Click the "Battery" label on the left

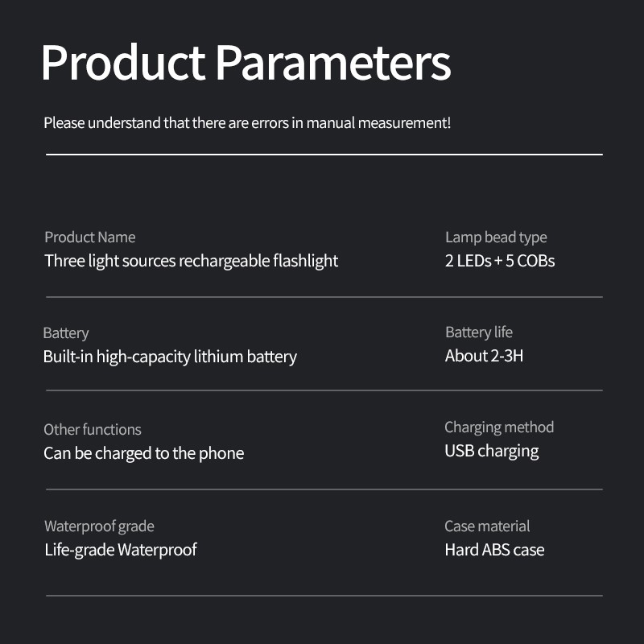click(65, 332)
